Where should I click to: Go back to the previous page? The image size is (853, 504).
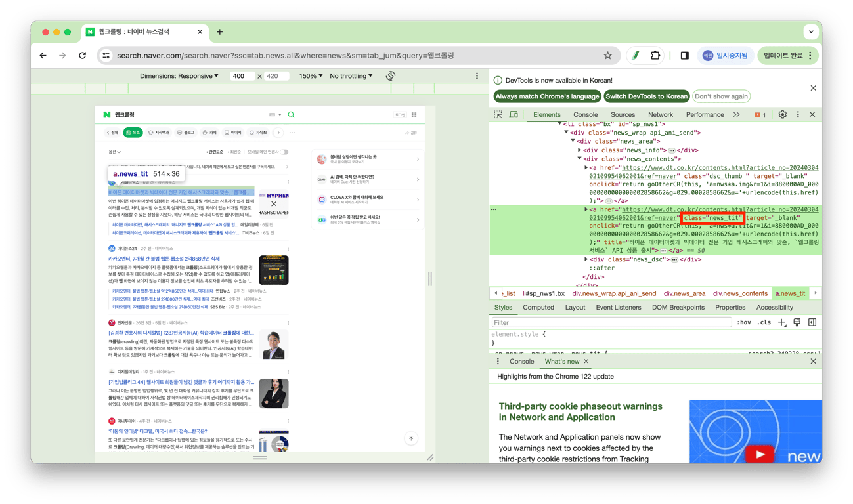43,56
